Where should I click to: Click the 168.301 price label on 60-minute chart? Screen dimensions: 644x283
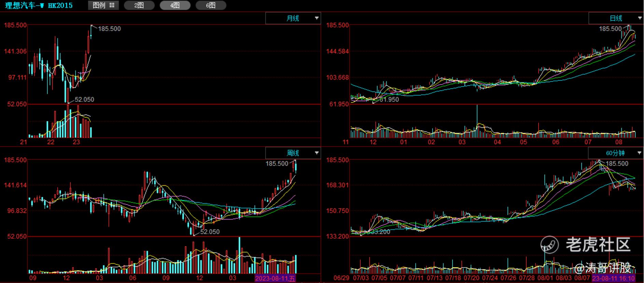click(x=337, y=185)
